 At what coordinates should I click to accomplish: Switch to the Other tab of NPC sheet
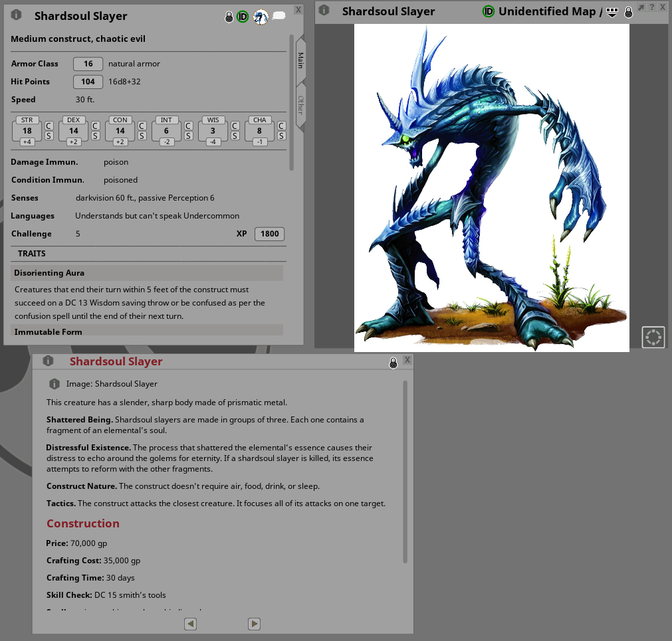point(301,105)
